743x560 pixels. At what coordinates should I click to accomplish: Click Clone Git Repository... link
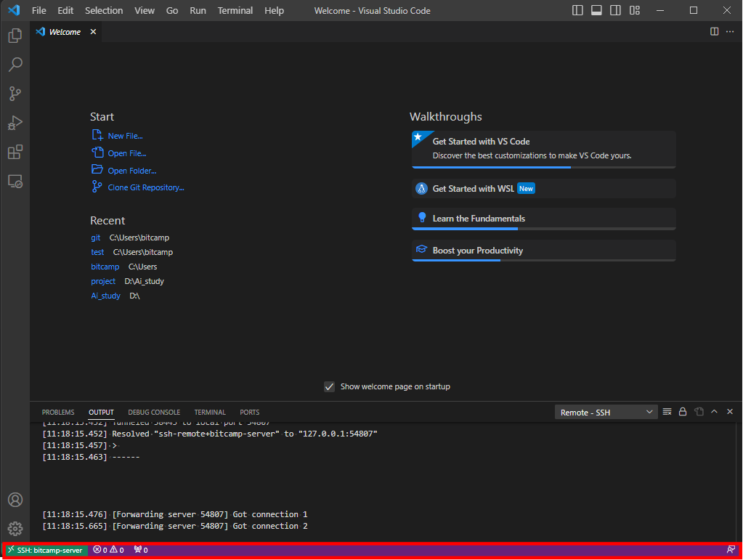point(146,187)
